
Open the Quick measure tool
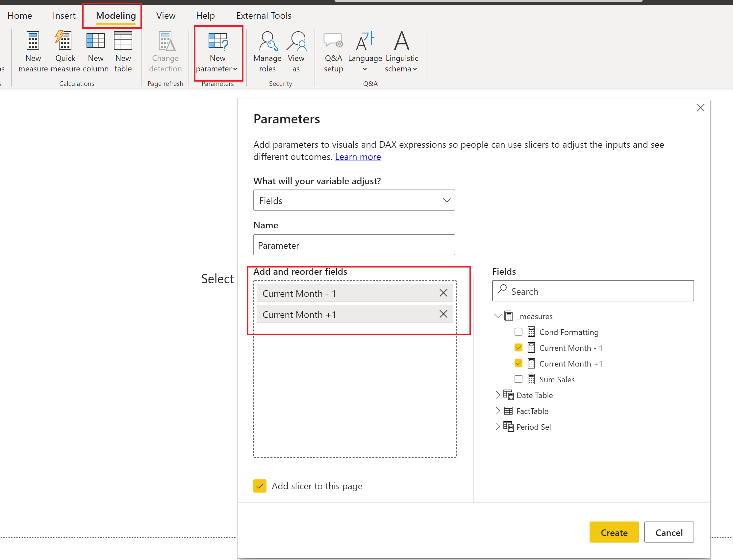pos(65,52)
